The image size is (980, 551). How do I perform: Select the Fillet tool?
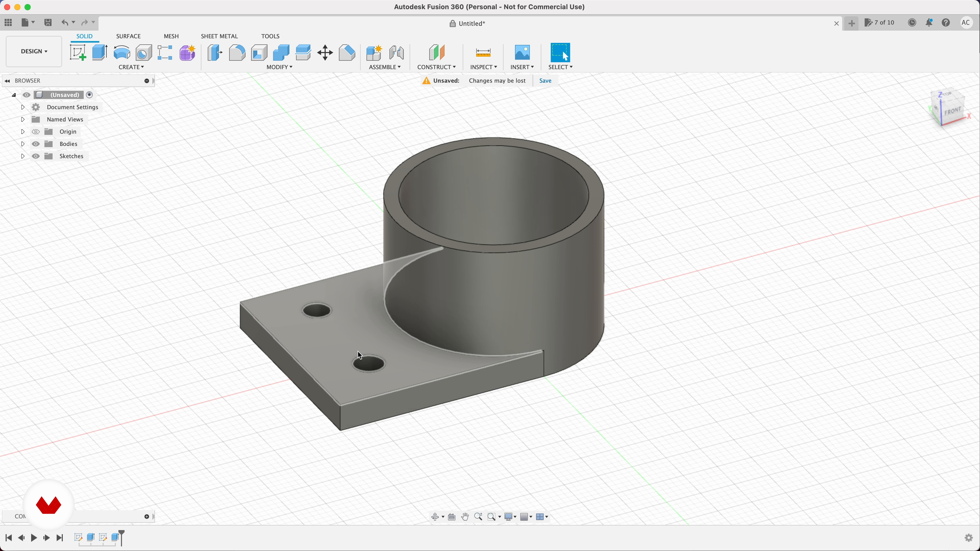tap(237, 53)
